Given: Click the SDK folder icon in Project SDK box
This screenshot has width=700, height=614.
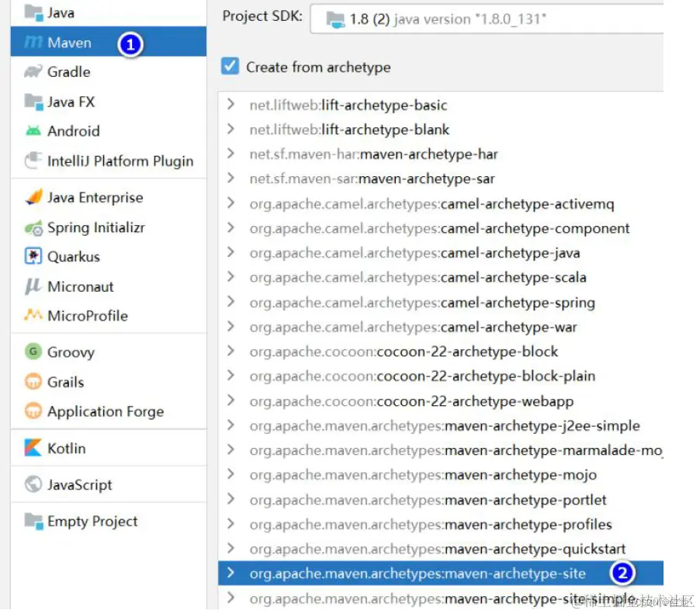Looking at the screenshot, I should point(335,19).
